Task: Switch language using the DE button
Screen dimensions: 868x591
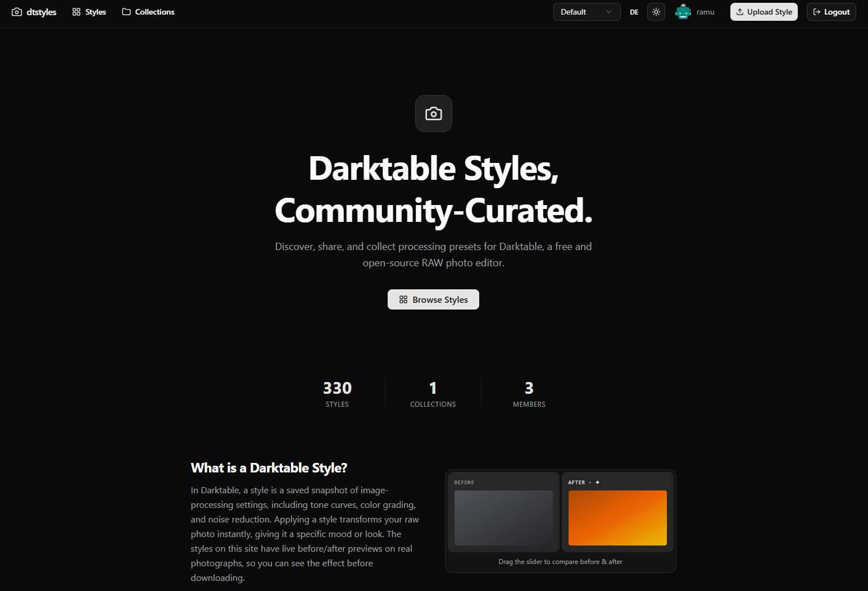Action: pyautogui.click(x=634, y=12)
